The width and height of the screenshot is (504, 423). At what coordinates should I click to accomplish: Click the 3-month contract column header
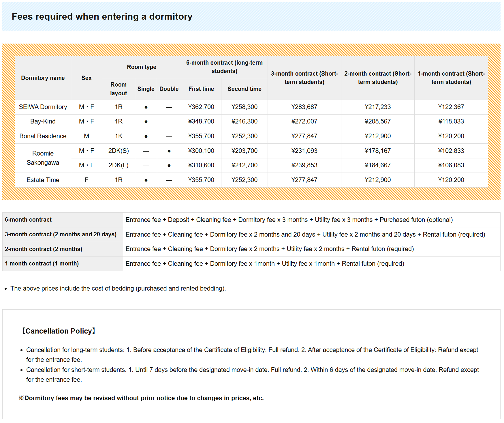coord(304,78)
